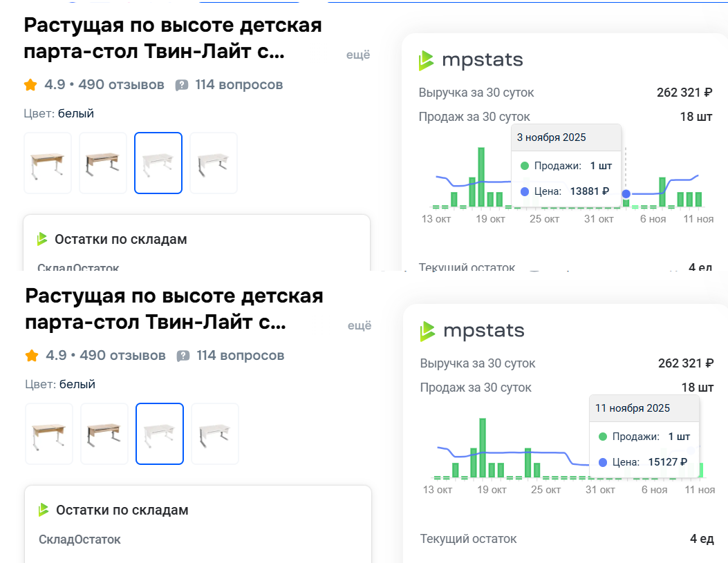728x563 pixels.
Task: Select the highlighted white desk thumbnail, lower capture
Action: pos(160,434)
